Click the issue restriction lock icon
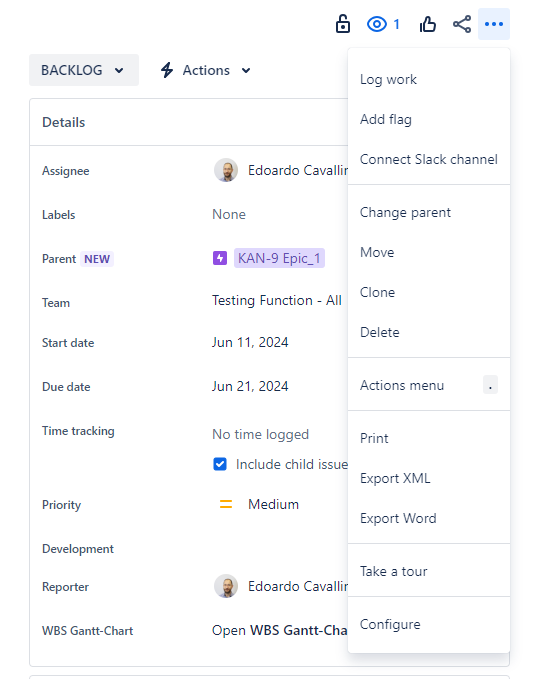 point(343,24)
